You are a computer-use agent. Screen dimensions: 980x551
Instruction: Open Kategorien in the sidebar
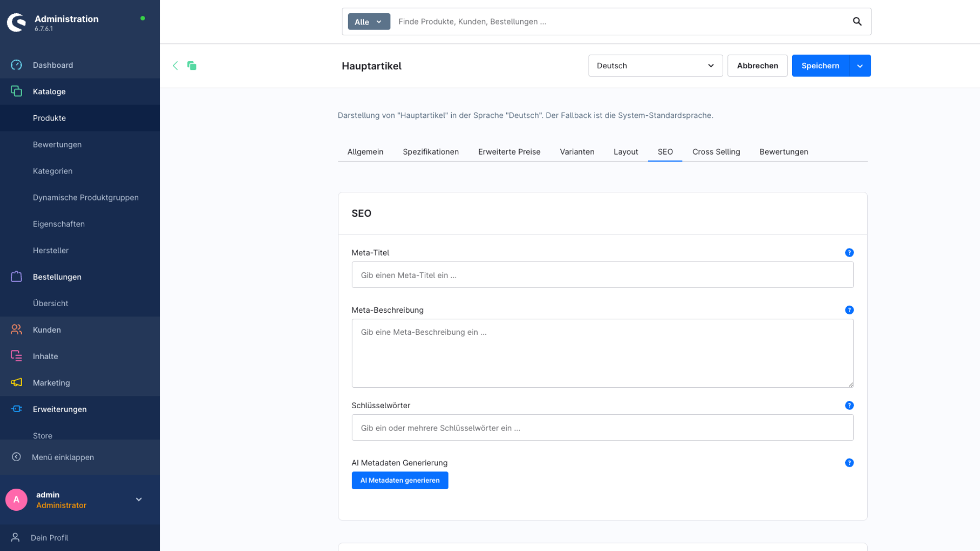(53, 171)
